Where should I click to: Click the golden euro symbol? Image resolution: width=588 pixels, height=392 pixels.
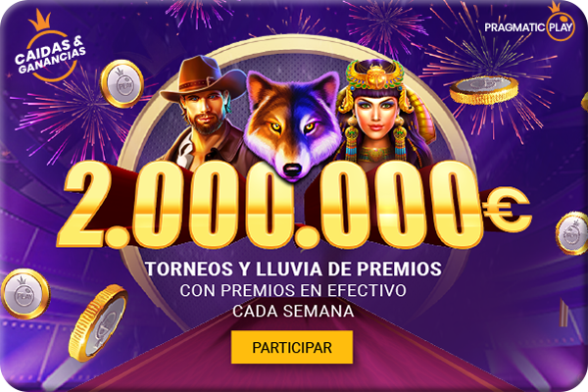coord(506,210)
